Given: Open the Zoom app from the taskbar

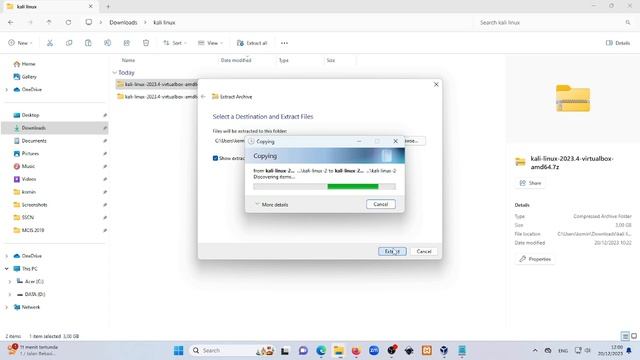Looking at the screenshot, I should click(374, 351).
